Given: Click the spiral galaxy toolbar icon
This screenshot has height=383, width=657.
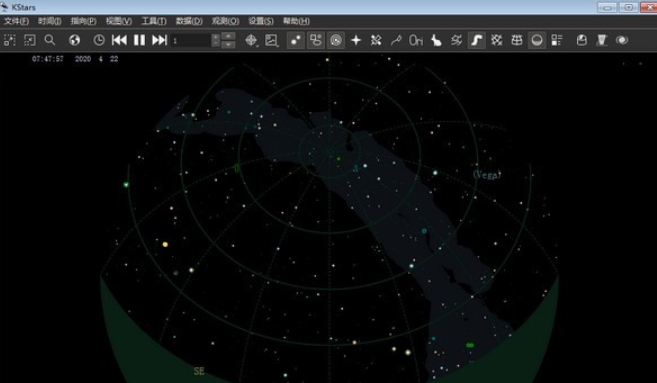Looking at the screenshot, I should [622, 40].
